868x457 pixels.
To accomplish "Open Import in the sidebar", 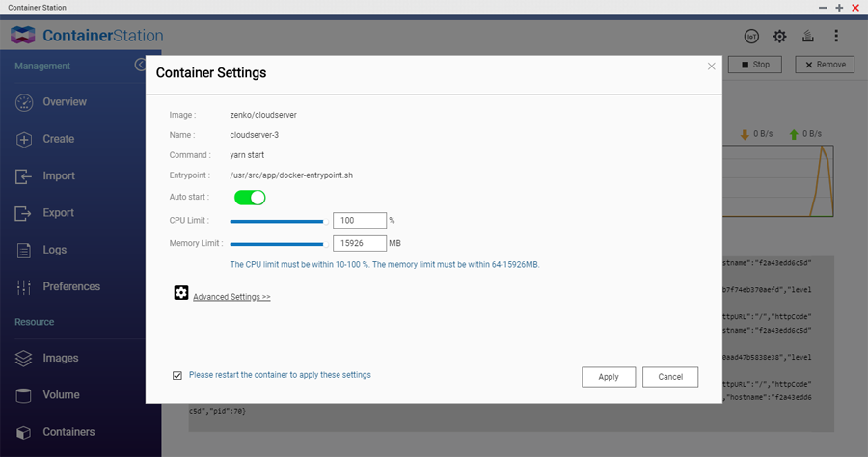I will (59, 175).
